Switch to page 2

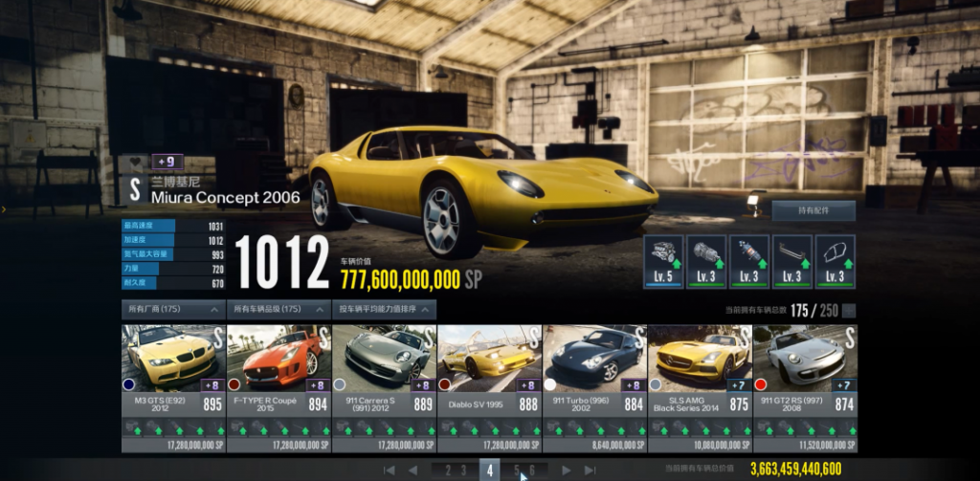(x=449, y=470)
